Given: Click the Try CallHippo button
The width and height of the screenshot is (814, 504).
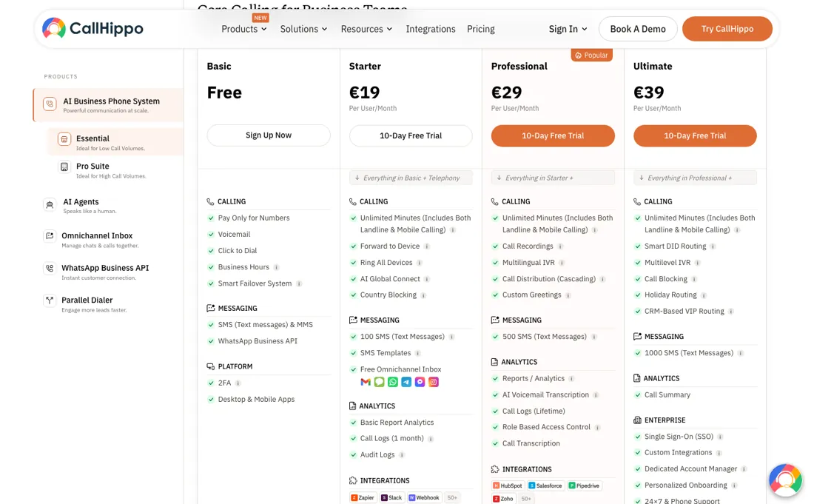Looking at the screenshot, I should tap(727, 29).
